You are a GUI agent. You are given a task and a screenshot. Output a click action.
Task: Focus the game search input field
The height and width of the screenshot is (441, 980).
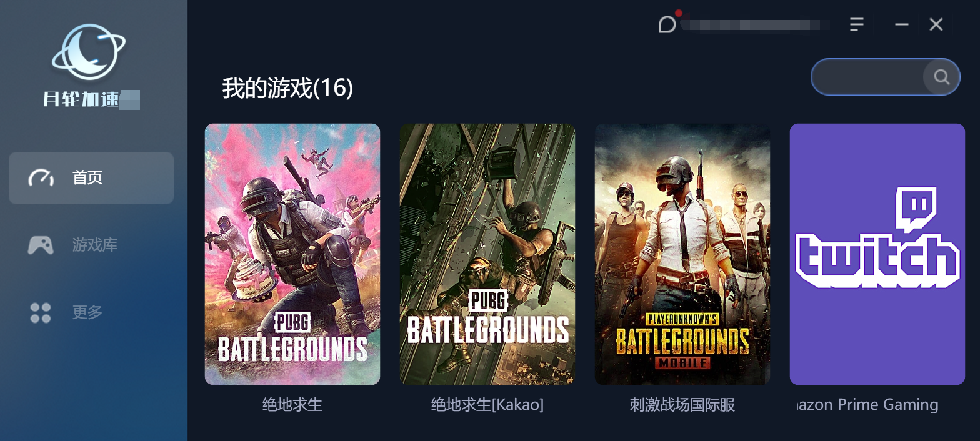point(869,77)
